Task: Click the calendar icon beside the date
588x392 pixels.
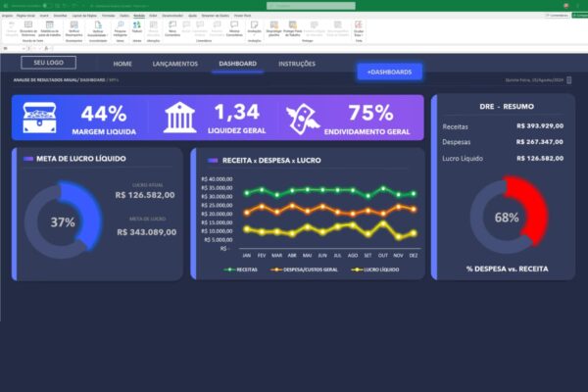Action: coord(568,80)
